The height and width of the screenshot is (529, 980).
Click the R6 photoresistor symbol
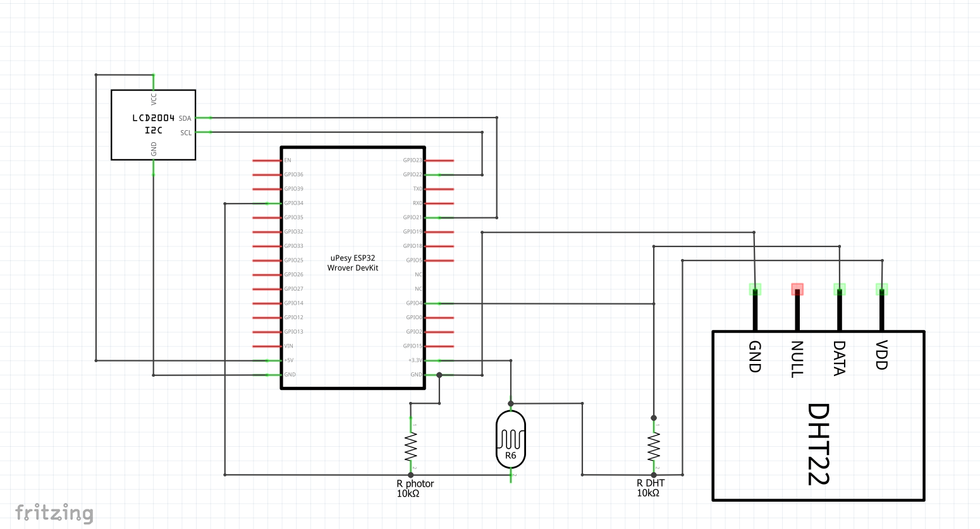click(x=510, y=439)
